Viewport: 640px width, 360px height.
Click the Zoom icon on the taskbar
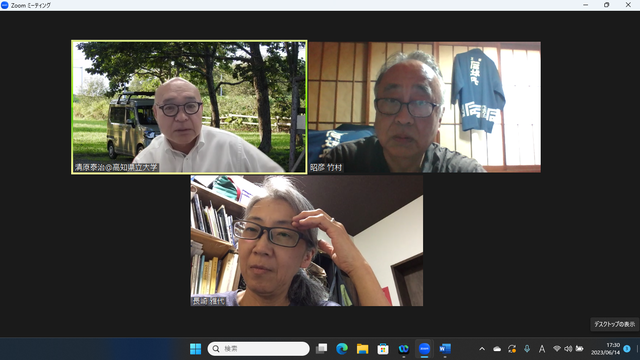tap(424, 349)
